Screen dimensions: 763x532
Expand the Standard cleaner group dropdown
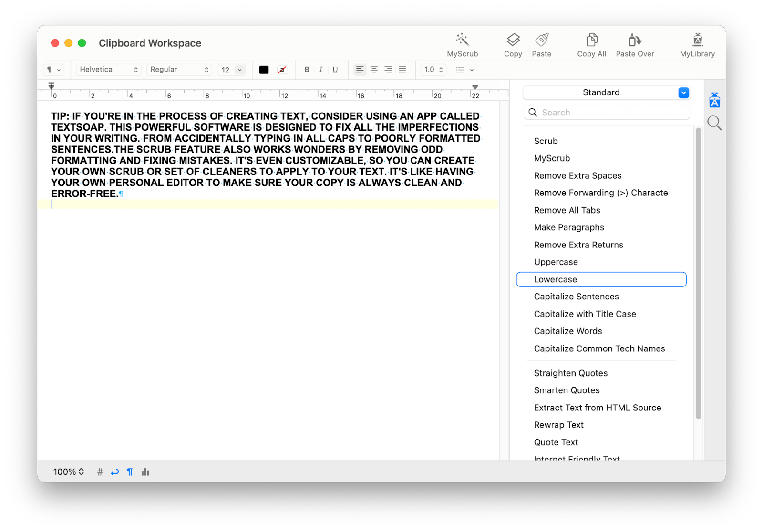(683, 92)
